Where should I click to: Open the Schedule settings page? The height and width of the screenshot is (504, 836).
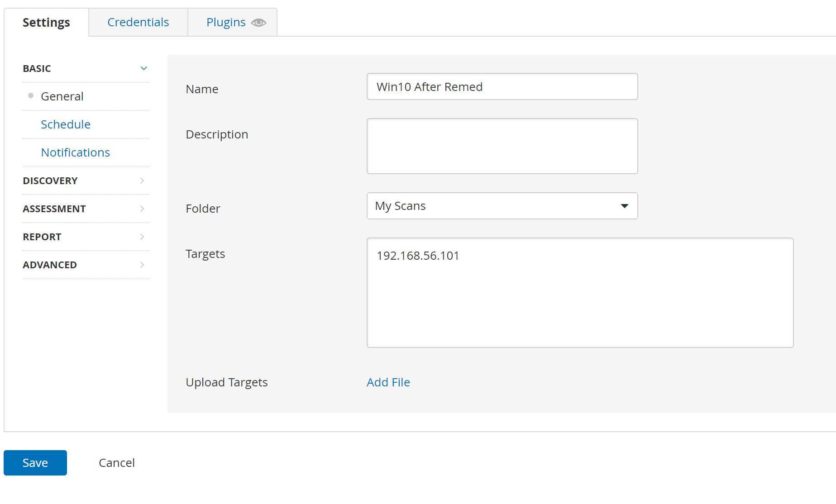point(66,124)
